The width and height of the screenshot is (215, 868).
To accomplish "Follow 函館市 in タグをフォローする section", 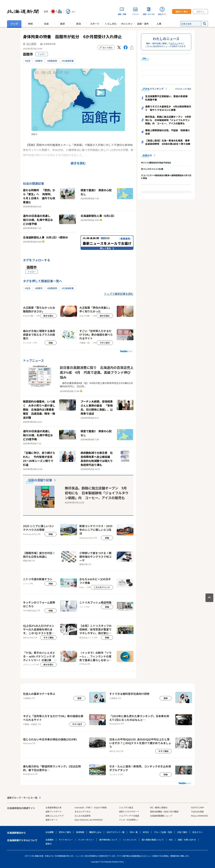I will [32, 272].
